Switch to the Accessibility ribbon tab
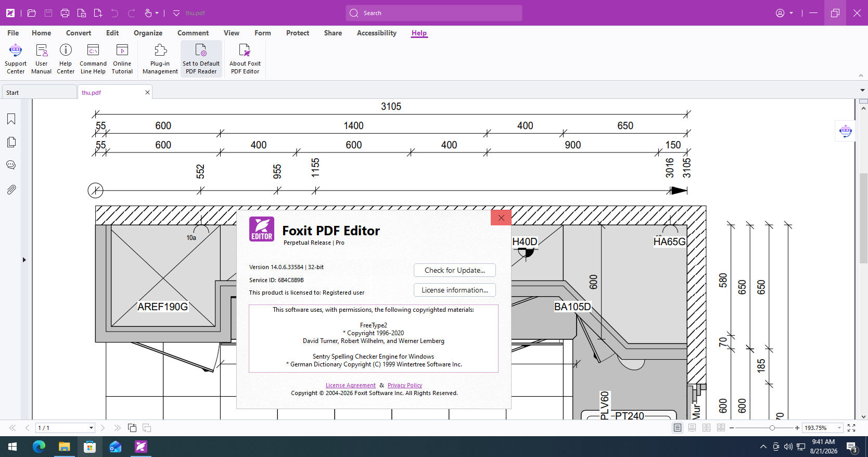This screenshot has width=868, height=457. tap(377, 33)
